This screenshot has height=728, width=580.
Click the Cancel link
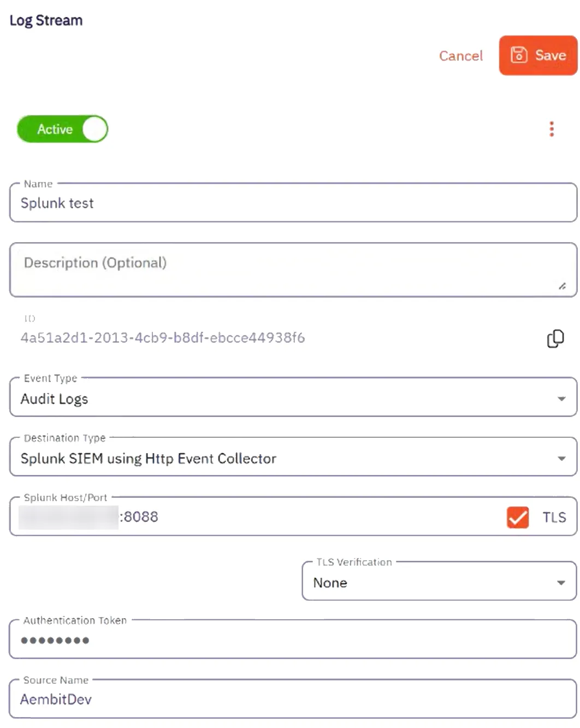(460, 56)
